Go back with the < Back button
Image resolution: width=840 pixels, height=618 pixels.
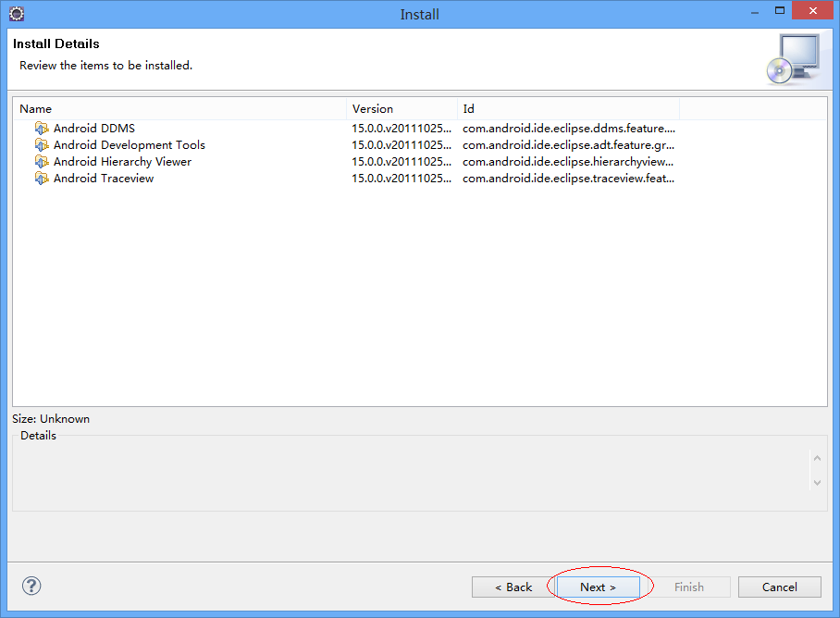point(513,587)
